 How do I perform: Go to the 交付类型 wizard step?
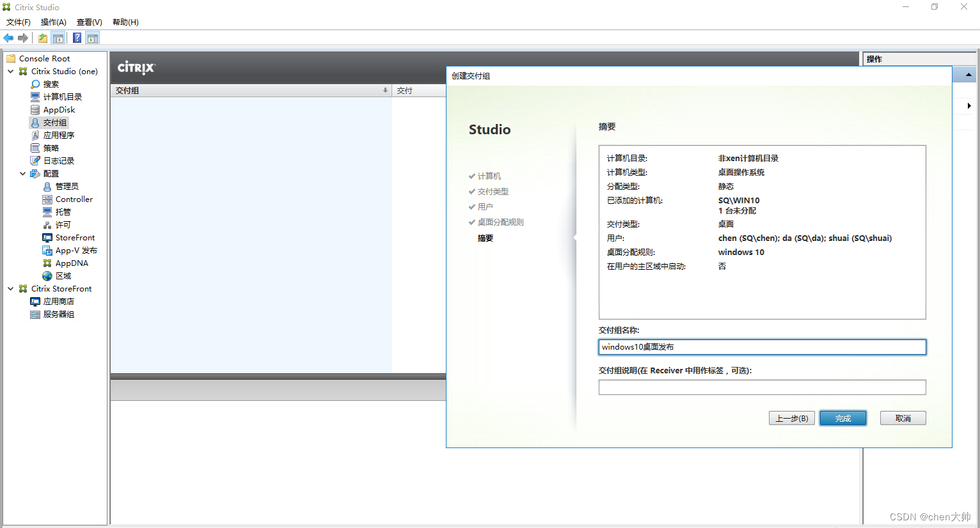pyautogui.click(x=493, y=192)
